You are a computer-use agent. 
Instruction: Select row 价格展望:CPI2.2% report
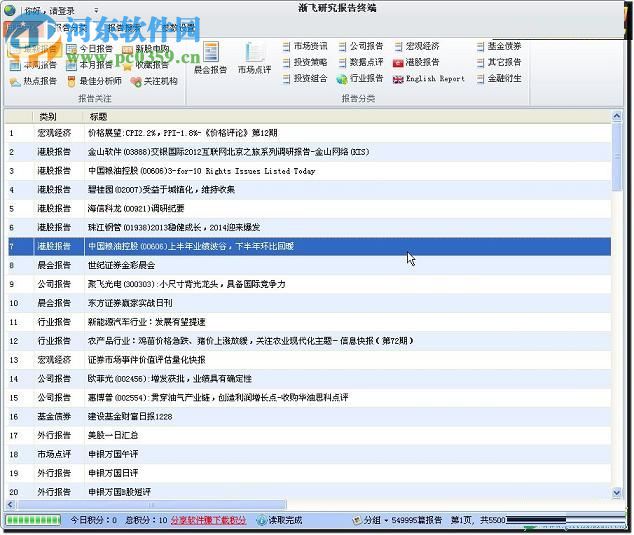309,133
